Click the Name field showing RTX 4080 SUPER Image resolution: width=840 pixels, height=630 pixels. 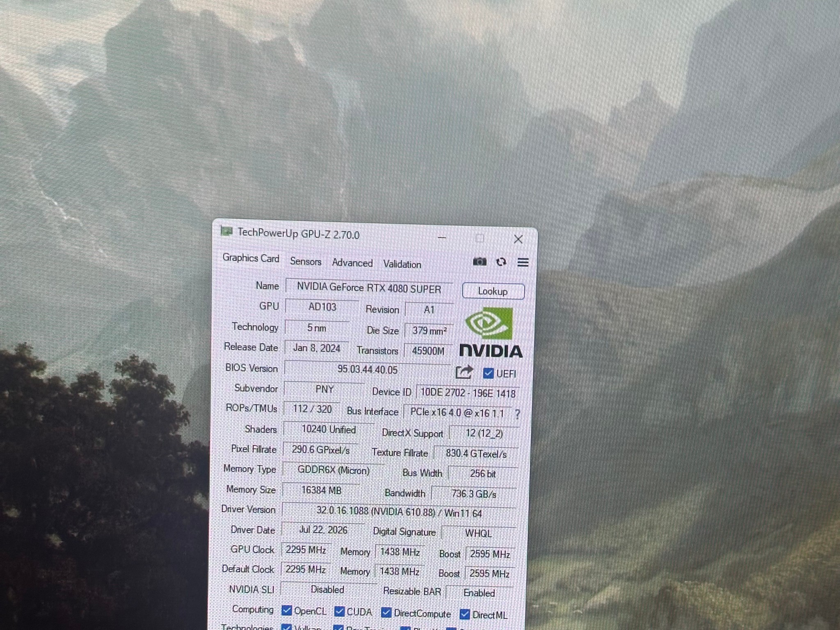click(x=369, y=288)
